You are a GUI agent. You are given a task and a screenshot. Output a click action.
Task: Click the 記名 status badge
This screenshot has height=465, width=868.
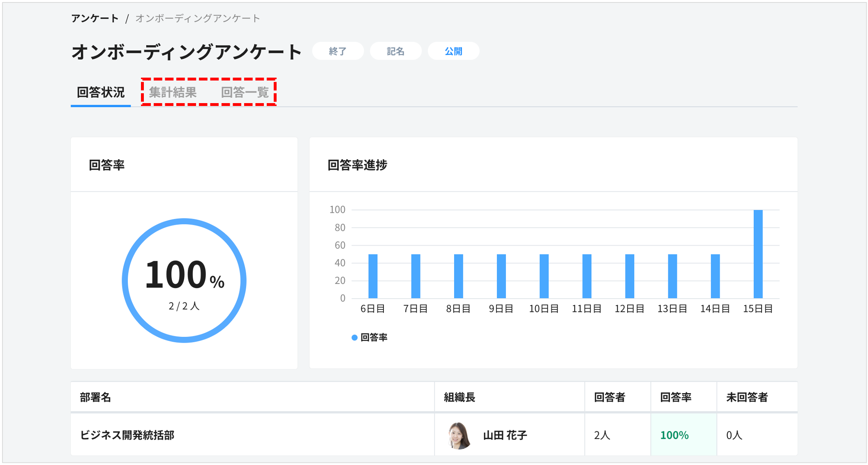[395, 51]
